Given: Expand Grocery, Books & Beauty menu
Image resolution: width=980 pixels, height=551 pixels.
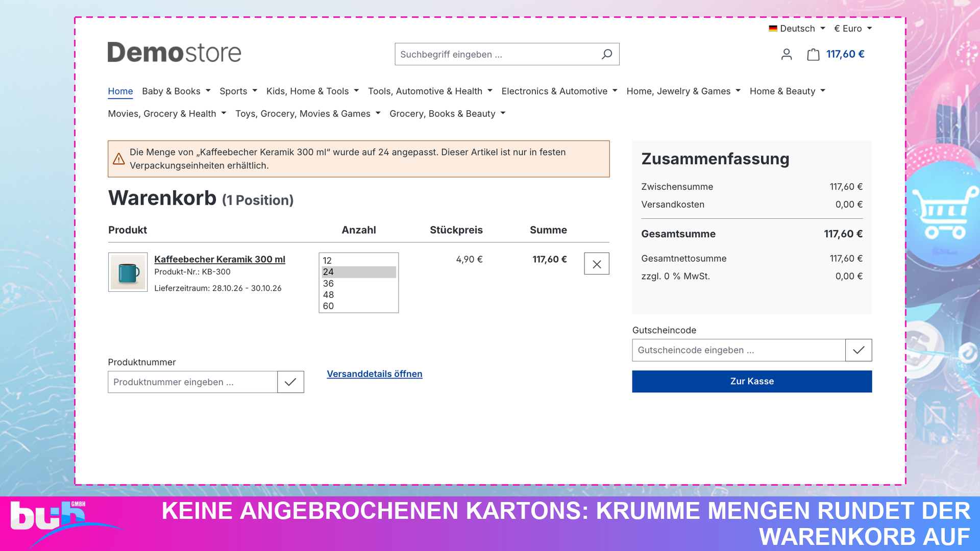Looking at the screenshot, I should pyautogui.click(x=447, y=114).
